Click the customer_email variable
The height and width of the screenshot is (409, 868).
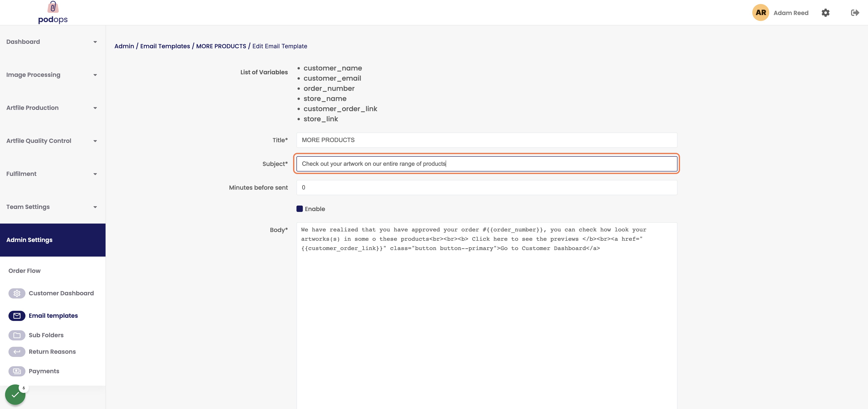332,78
